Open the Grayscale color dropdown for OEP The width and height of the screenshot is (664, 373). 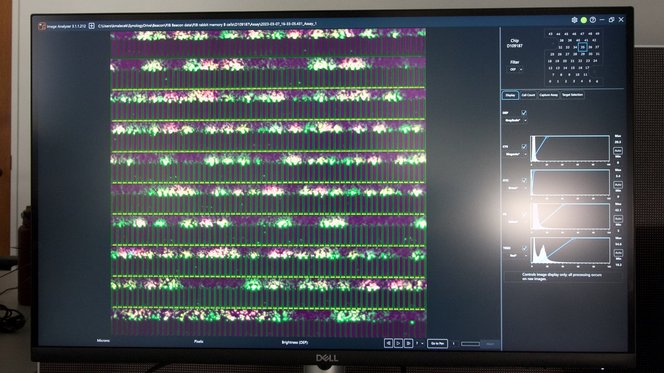(x=516, y=121)
